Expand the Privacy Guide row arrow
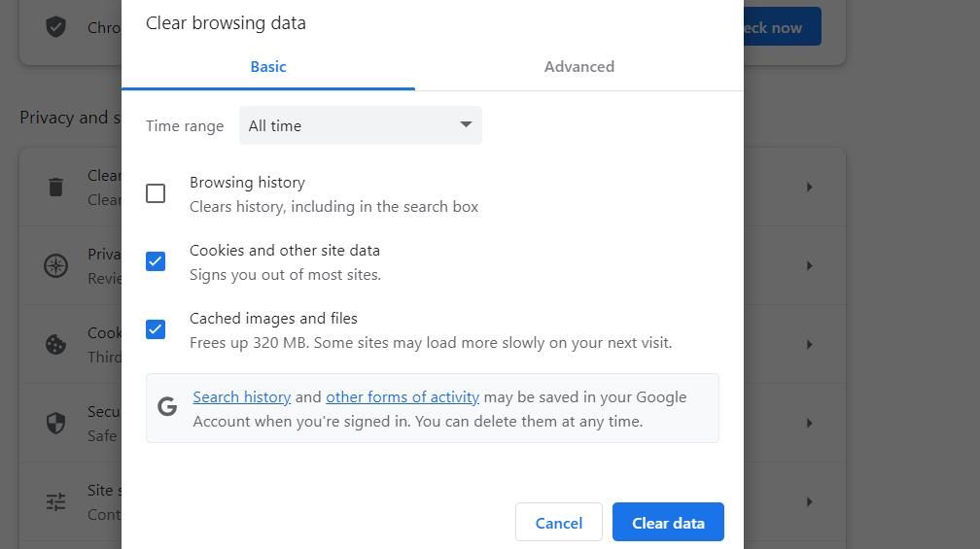The width and height of the screenshot is (980, 549). pos(809,265)
